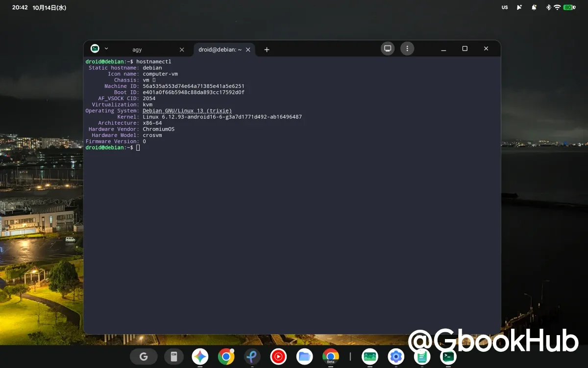Click Hardware Vendor value ChromiumOS
The width and height of the screenshot is (588, 368).
pos(159,129)
